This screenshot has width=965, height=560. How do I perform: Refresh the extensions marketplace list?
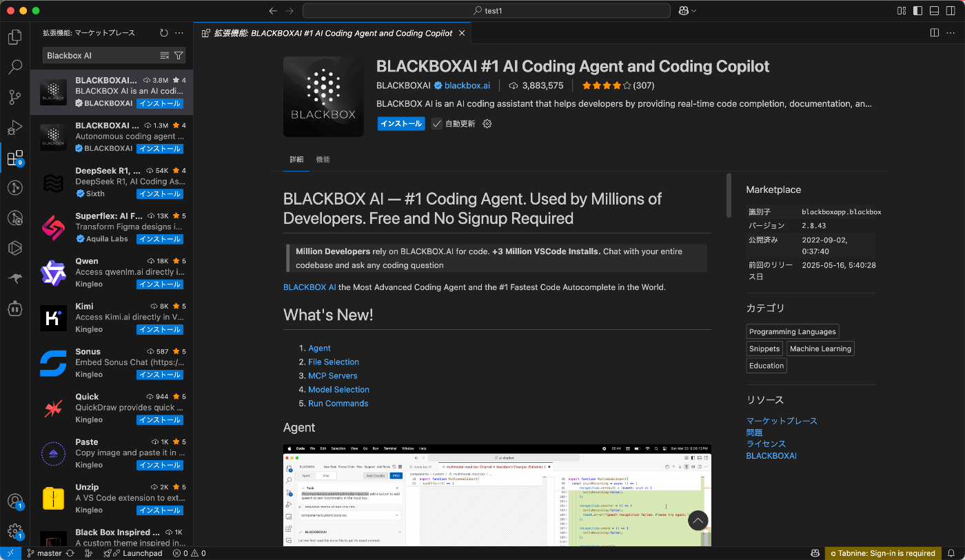point(163,33)
